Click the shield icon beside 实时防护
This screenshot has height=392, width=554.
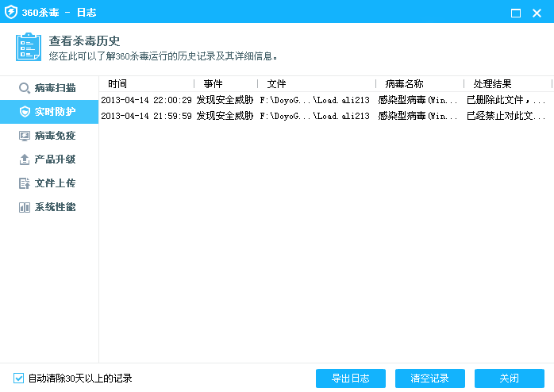point(25,112)
